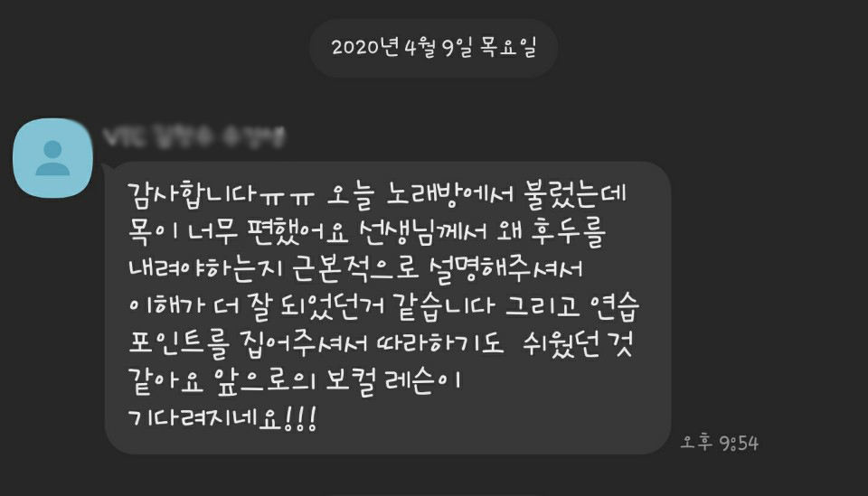The width and height of the screenshot is (868, 496).
Task: Tap the person silhouette inside the avatar
Action: (x=52, y=158)
